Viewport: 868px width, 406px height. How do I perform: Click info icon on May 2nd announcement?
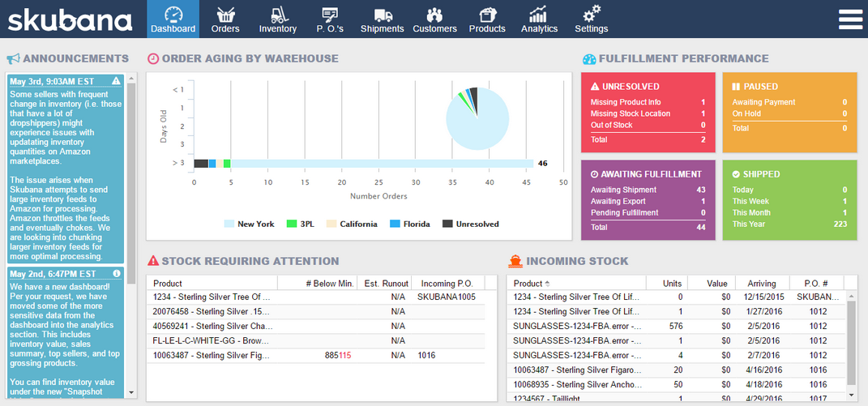coord(116,274)
